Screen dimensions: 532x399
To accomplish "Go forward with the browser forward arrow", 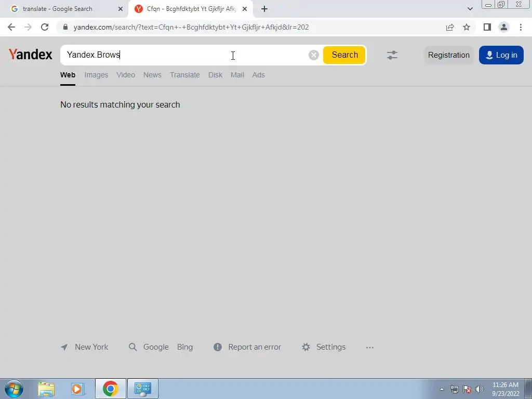I will (28, 27).
